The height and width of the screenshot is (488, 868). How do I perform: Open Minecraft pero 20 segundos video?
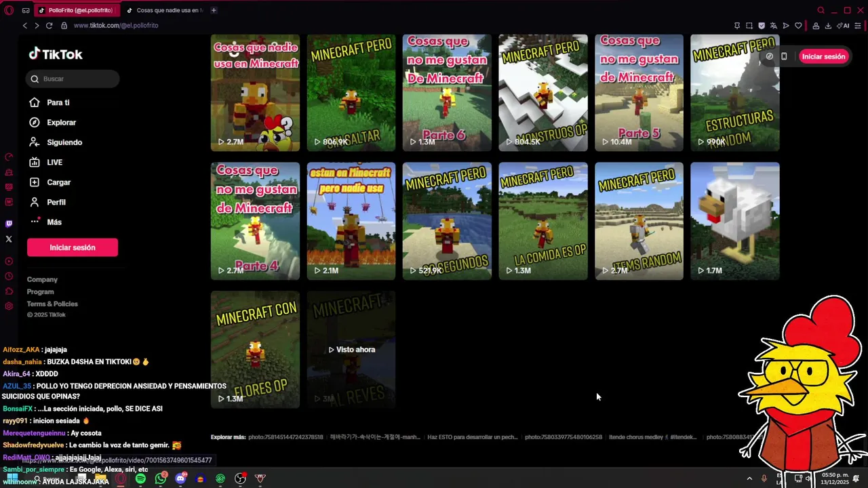click(447, 221)
